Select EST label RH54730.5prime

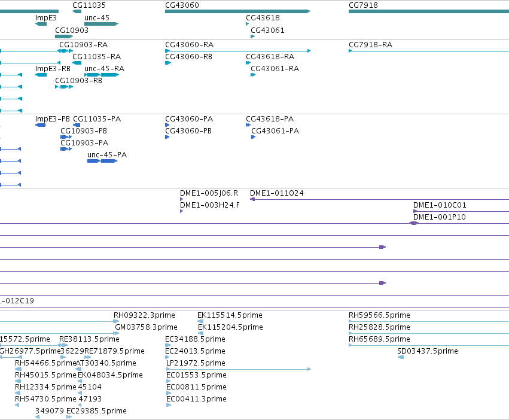click(46, 400)
